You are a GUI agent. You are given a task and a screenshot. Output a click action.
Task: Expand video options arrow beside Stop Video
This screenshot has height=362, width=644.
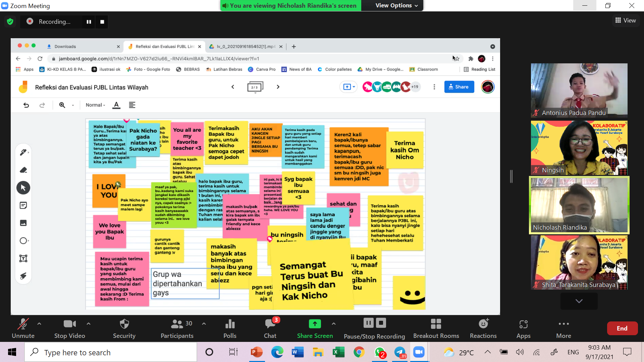[x=89, y=324]
